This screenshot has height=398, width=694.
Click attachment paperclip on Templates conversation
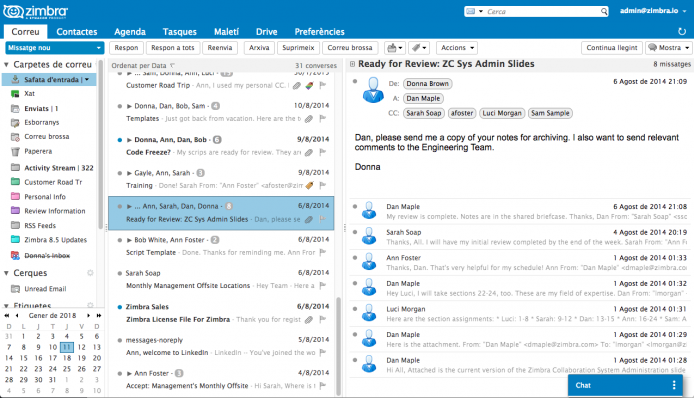pyautogui.click(x=309, y=119)
